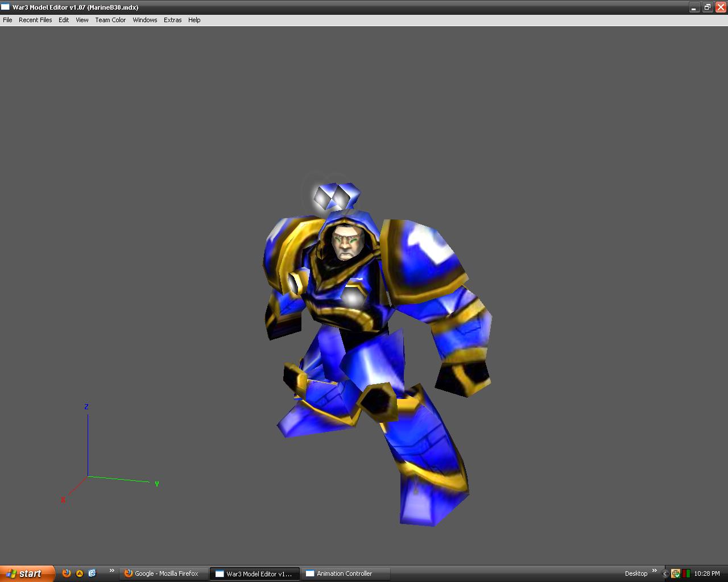728x582 pixels.
Task: Click the blue quick launch icon beside the orange one
Action: pos(92,573)
